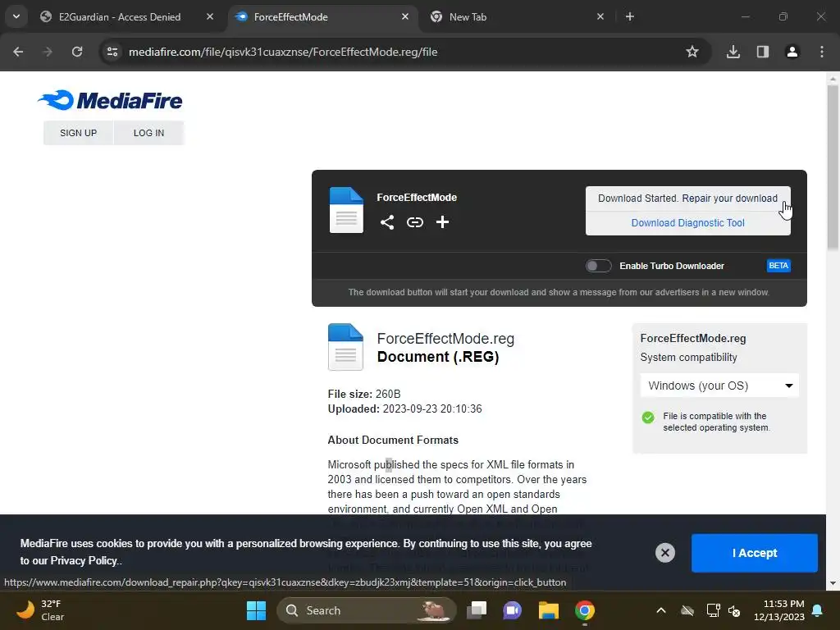Viewport: 840px width, 630px height.
Task: Open Task View in taskbar
Action: click(477, 610)
